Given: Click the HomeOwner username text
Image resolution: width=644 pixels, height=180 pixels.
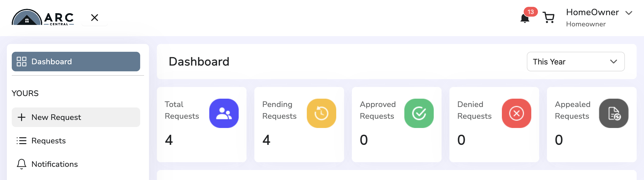Looking at the screenshot, I should tap(592, 12).
